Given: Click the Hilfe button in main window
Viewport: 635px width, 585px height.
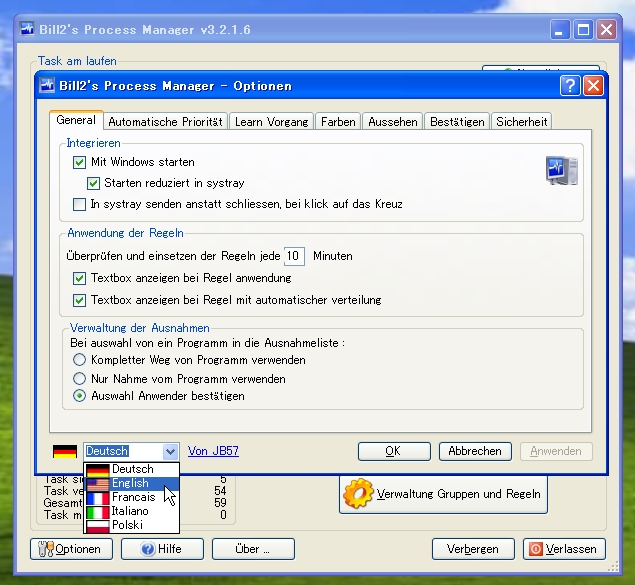Looking at the screenshot, I should click(162, 549).
